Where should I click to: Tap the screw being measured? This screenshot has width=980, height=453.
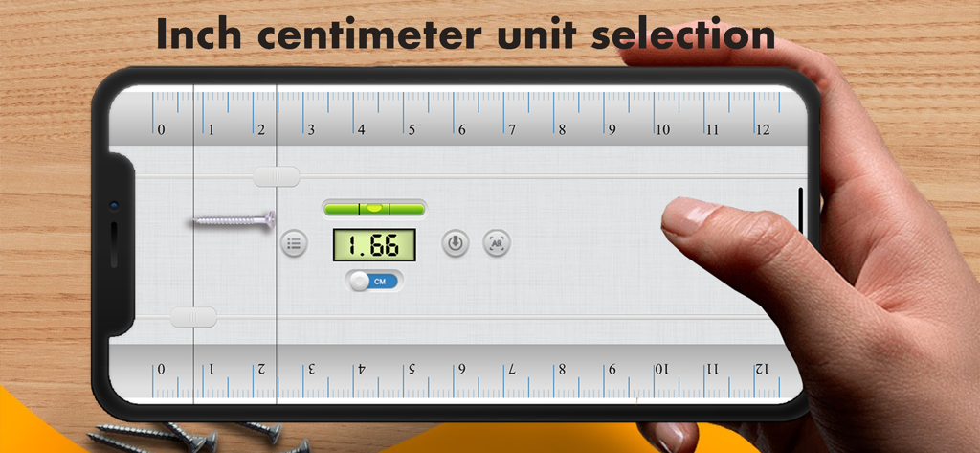pyautogui.click(x=234, y=219)
